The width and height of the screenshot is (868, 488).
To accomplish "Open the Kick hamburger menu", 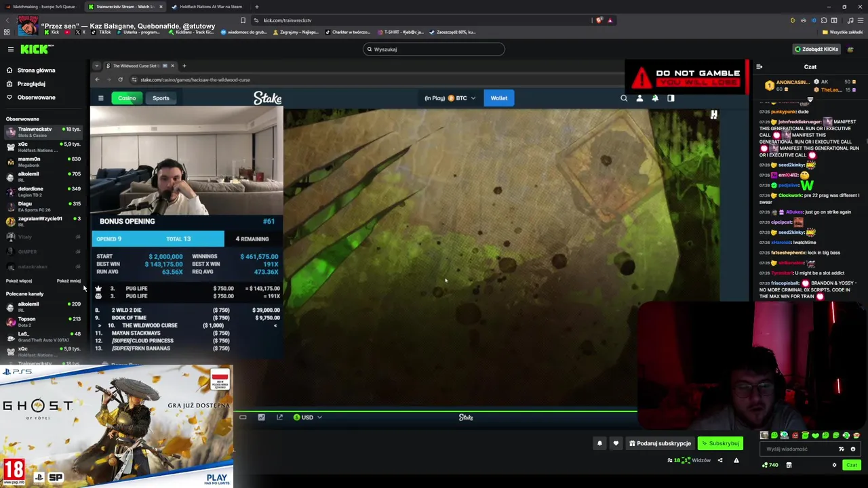I will 11,49.
